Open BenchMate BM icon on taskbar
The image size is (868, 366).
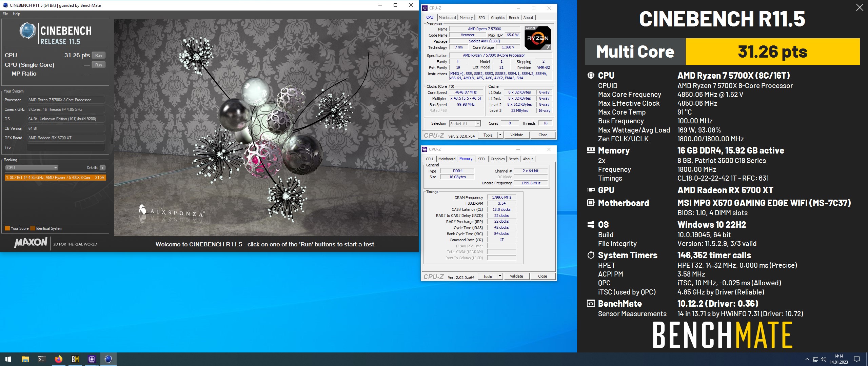tap(75, 359)
